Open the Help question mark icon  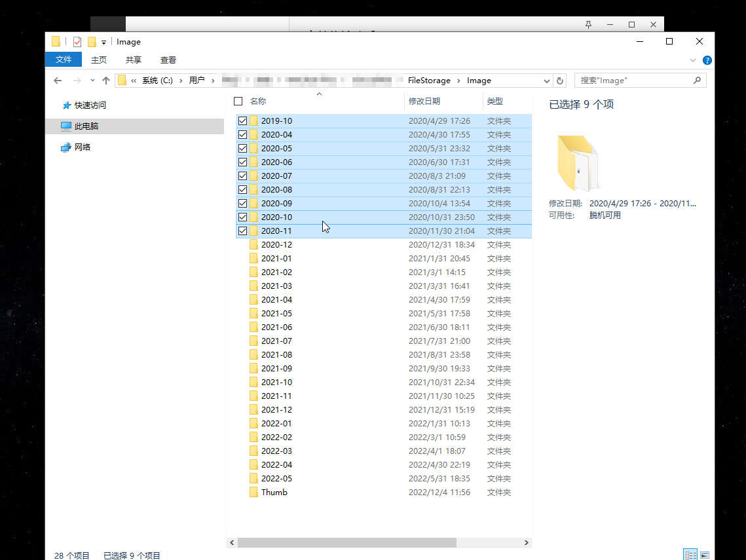pyautogui.click(x=707, y=60)
